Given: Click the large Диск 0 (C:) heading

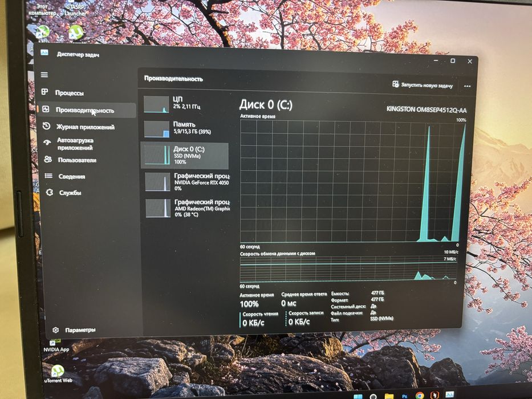Looking at the screenshot, I should [266, 105].
